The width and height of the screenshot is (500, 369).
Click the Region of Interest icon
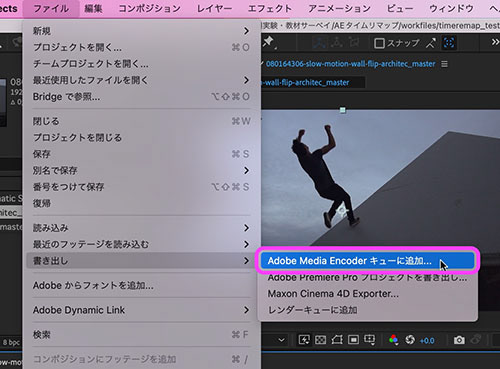tap(353, 340)
